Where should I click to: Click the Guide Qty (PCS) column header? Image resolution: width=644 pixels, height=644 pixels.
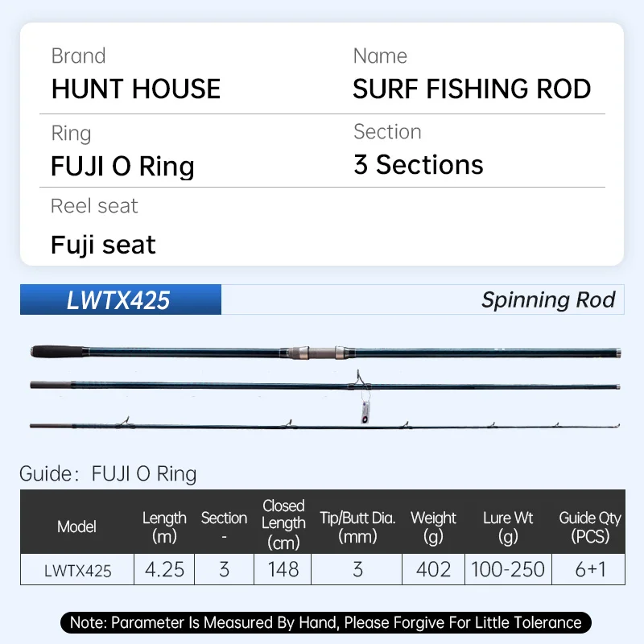point(590,526)
